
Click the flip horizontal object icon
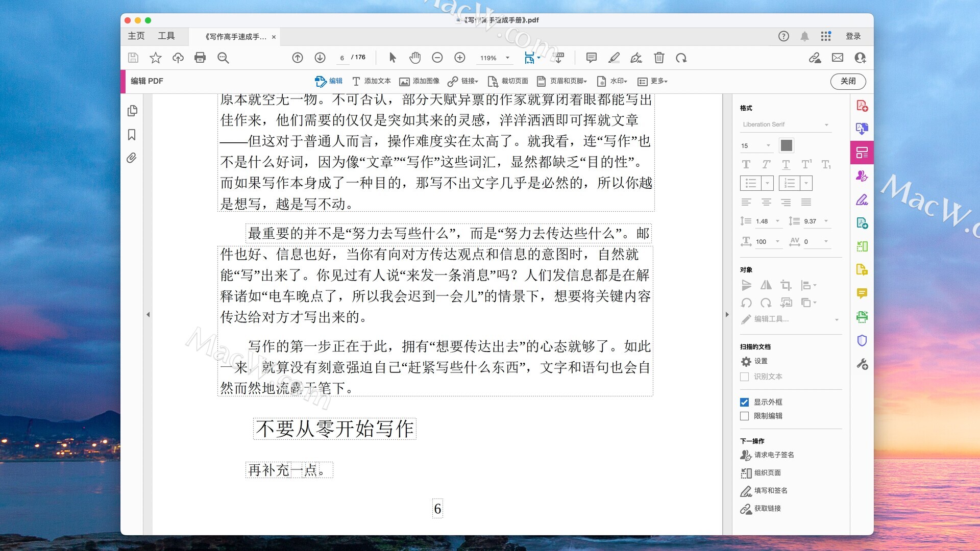(x=766, y=285)
